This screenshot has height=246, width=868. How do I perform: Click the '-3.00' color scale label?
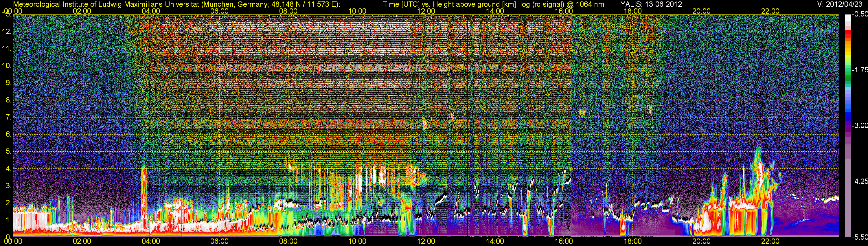click(860, 125)
